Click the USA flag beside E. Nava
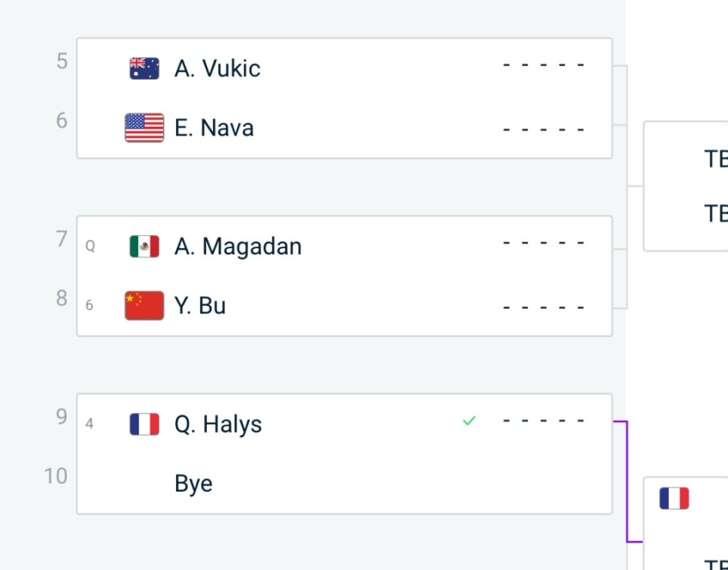This screenshot has width=728, height=570. [x=144, y=128]
